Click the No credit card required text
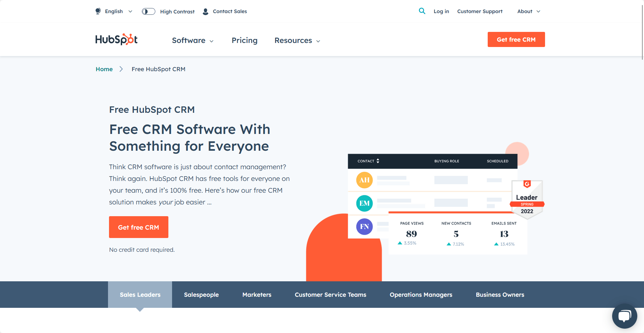644x333 pixels. coord(142,249)
